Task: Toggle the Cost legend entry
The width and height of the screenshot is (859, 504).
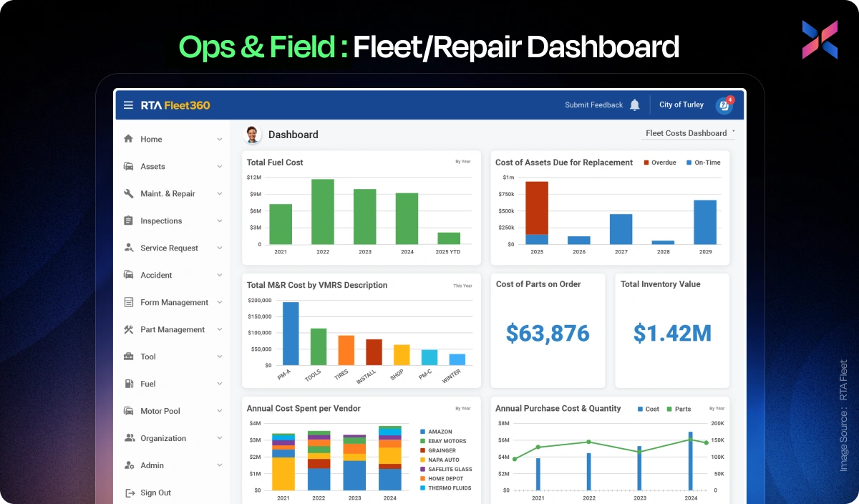Action: click(x=649, y=409)
